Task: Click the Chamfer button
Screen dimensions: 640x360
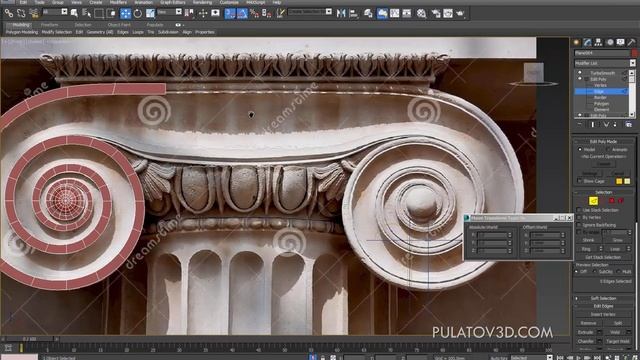Action: tap(586, 341)
